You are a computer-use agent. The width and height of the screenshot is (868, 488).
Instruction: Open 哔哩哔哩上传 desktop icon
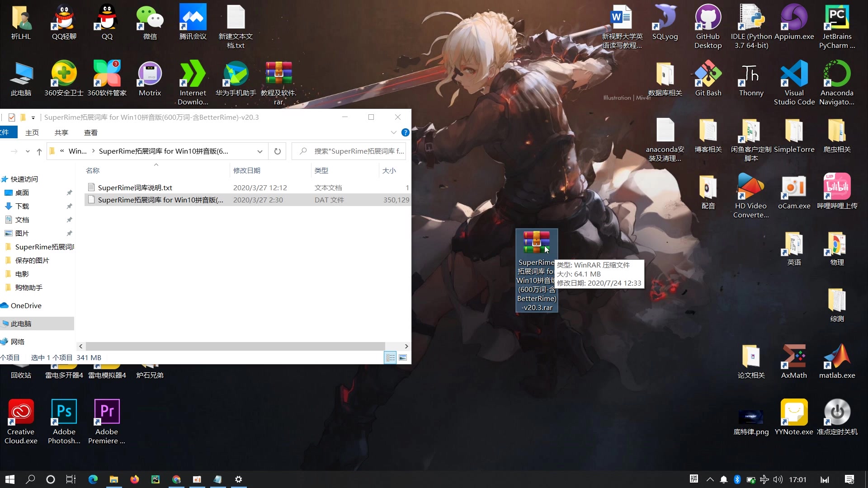837,191
